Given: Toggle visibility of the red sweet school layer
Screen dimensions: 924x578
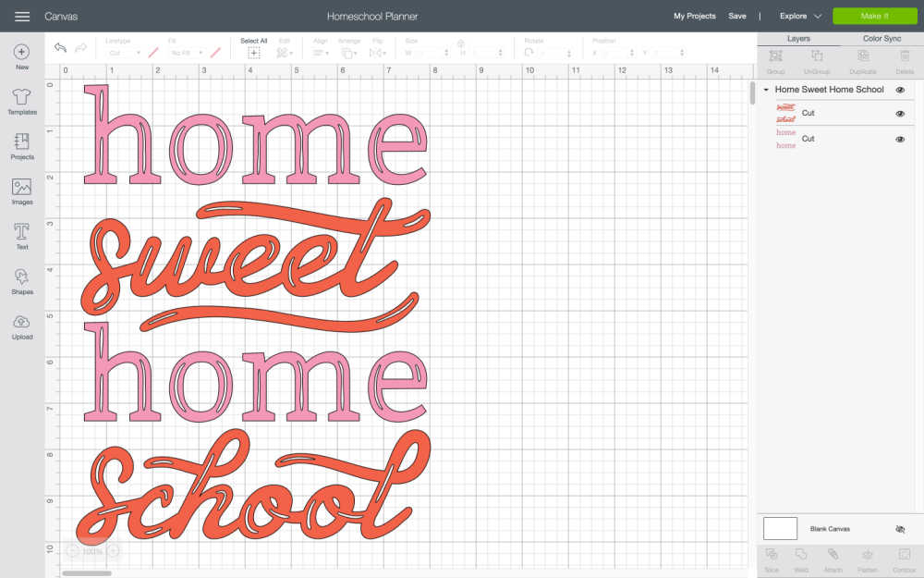Looking at the screenshot, I should pos(900,114).
